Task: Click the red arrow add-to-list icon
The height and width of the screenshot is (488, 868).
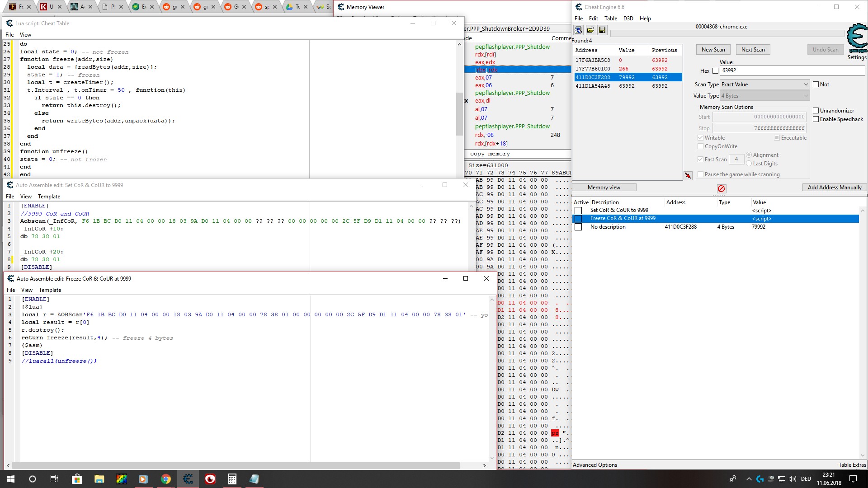Action: (688, 176)
